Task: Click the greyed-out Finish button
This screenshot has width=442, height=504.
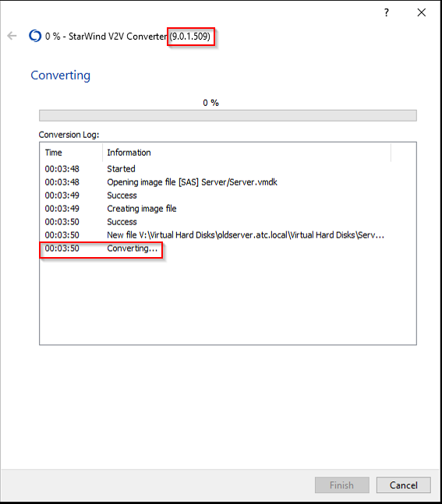Action: click(341, 485)
